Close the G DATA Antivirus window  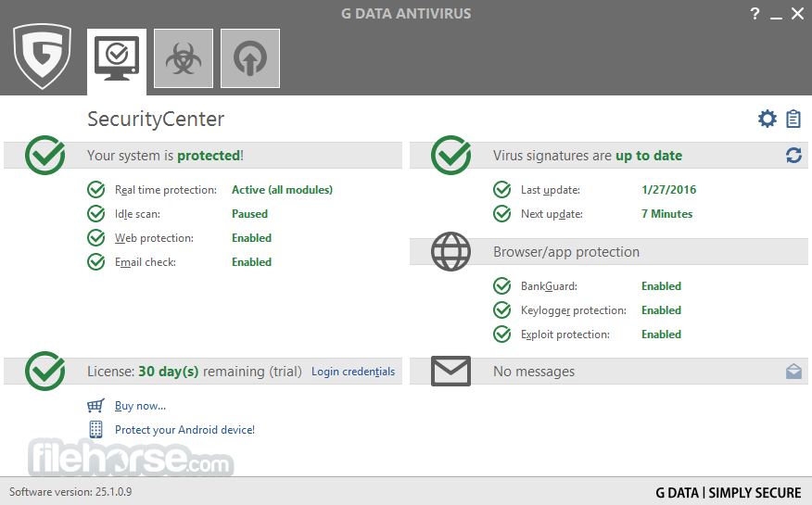[x=797, y=14]
